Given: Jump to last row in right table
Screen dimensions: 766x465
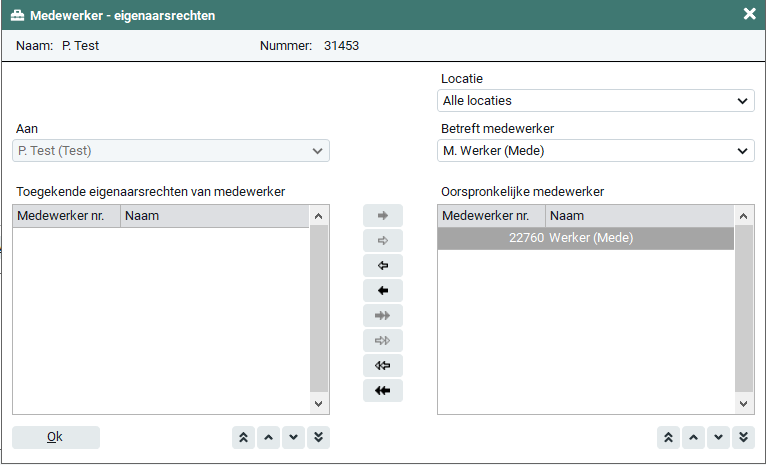Looking at the screenshot, I should 744,438.
